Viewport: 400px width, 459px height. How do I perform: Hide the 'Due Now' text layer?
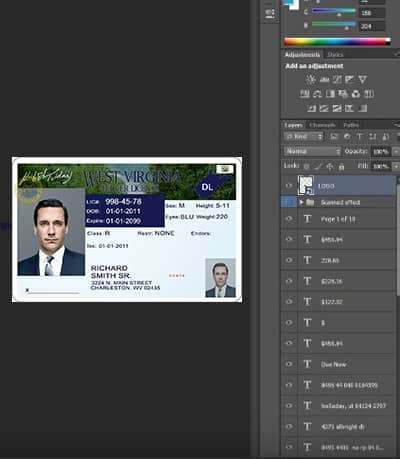[289, 364]
